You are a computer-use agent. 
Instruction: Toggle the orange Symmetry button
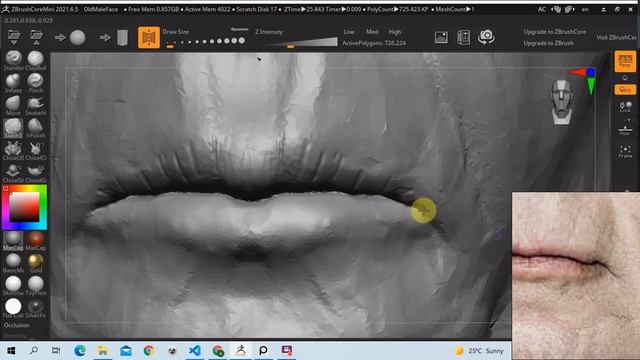pyautogui.click(x=149, y=38)
